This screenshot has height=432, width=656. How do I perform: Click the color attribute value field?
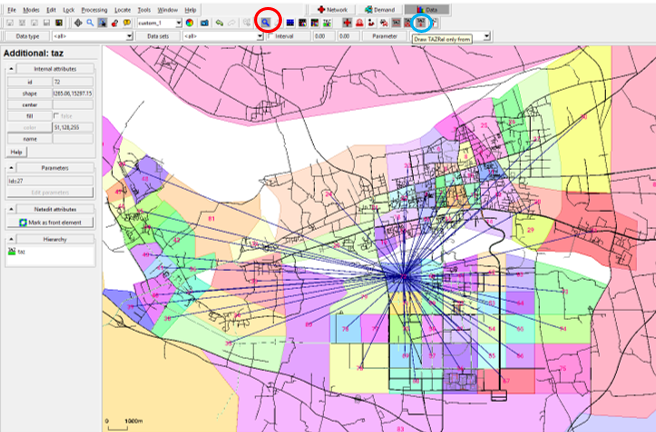(x=72, y=127)
